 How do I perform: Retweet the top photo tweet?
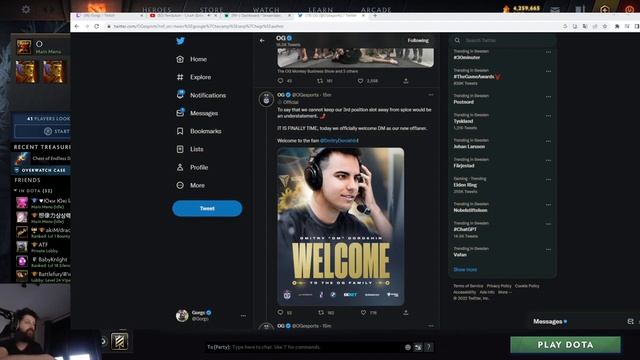(x=320, y=81)
